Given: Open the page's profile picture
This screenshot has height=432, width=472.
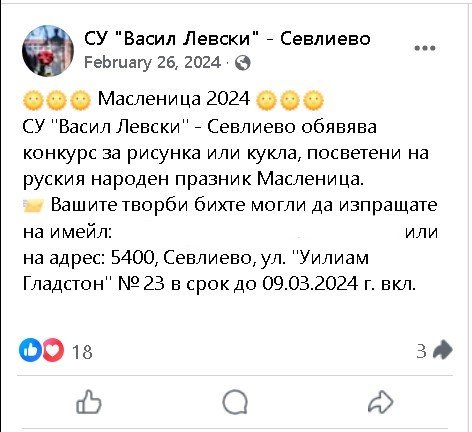Looking at the screenshot, I should point(48,51).
